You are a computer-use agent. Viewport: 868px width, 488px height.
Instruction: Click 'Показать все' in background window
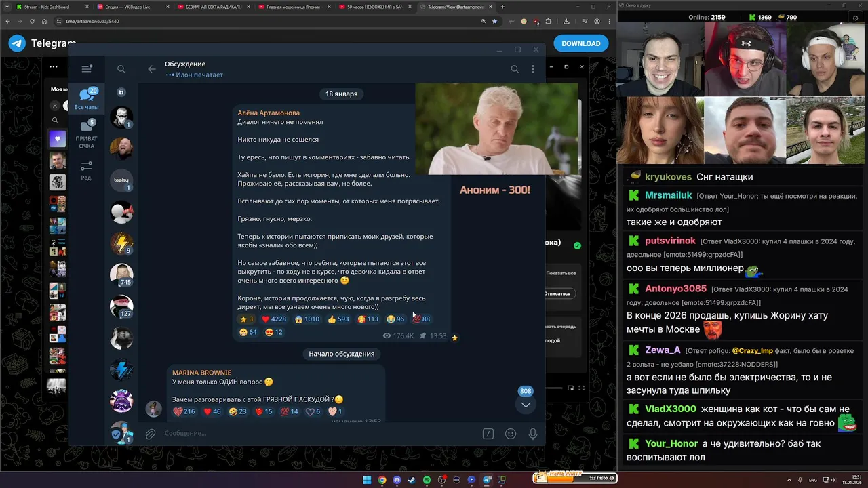(x=561, y=273)
